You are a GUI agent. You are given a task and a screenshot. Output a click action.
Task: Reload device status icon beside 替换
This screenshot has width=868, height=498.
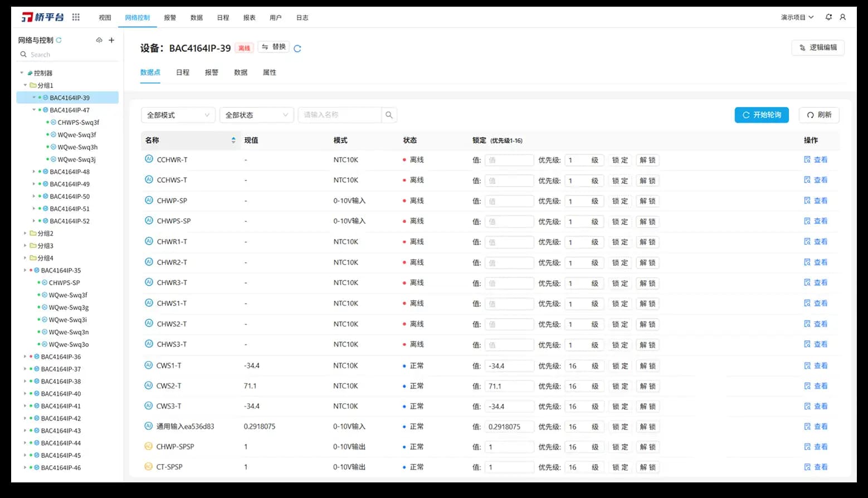tap(298, 48)
